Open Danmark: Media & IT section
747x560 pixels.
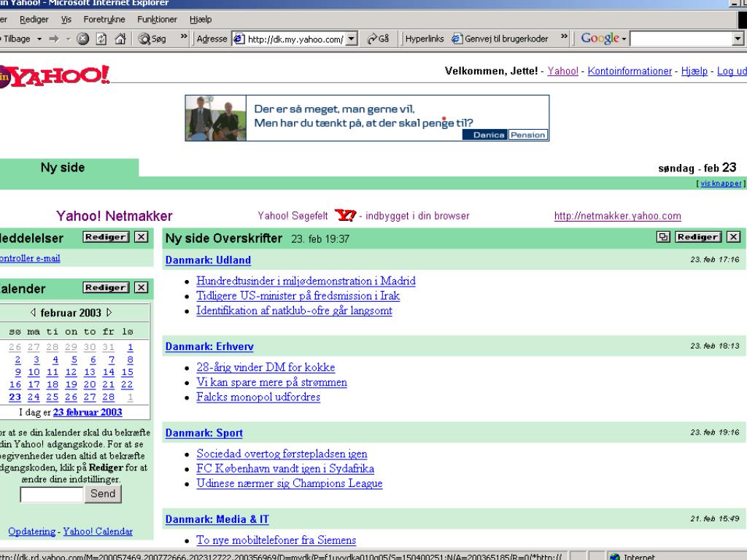[217, 519]
